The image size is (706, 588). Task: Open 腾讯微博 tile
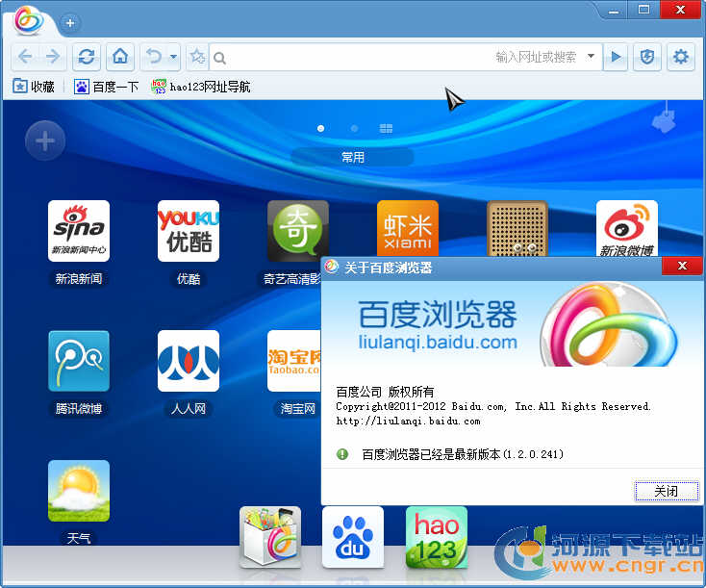(79, 361)
